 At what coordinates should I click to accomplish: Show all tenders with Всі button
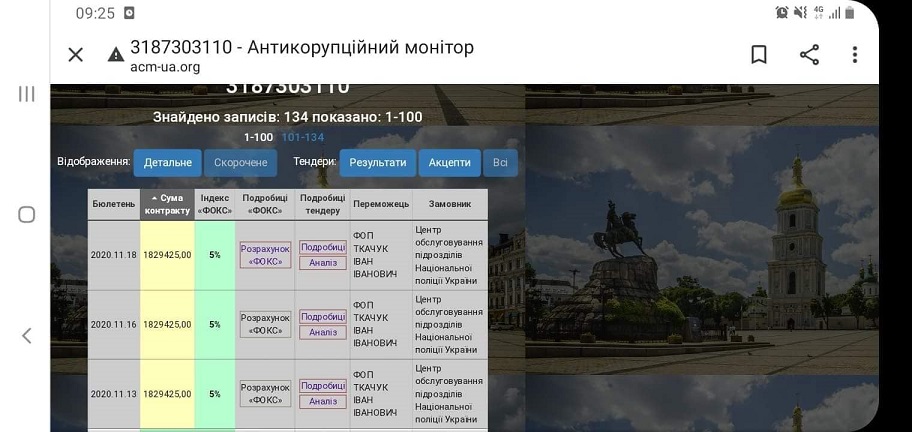(x=500, y=162)
